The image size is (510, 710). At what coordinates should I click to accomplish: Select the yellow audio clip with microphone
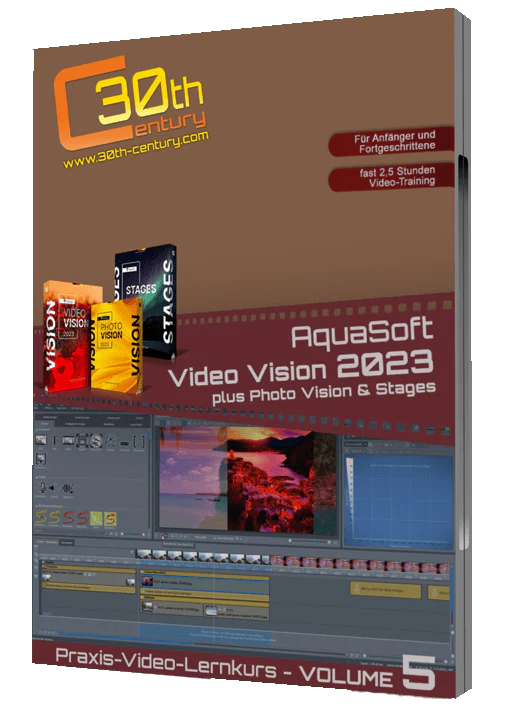385,590
